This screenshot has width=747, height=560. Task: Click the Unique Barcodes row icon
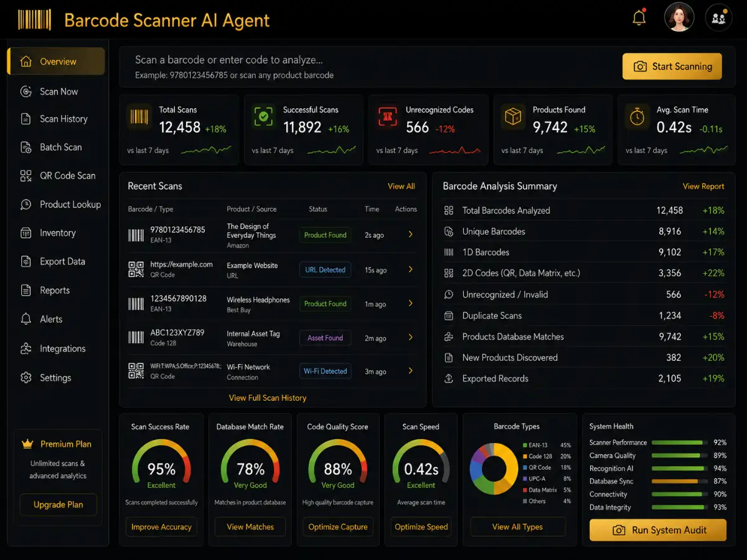click(449, 231)
